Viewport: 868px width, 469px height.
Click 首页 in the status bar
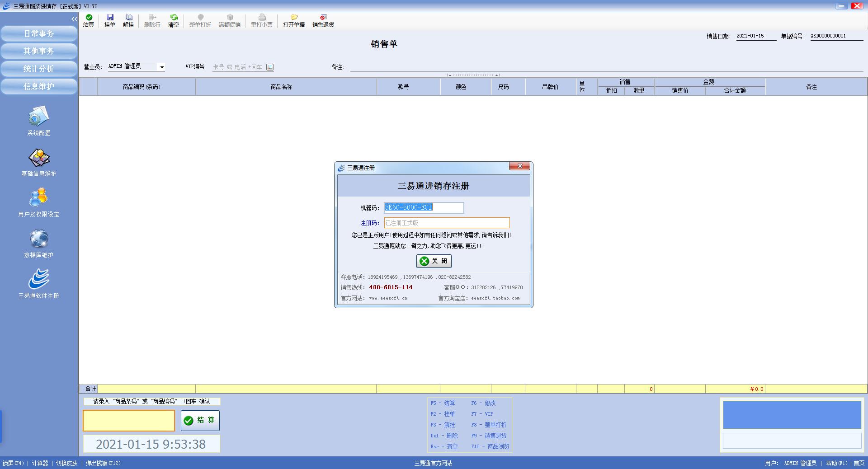859,463
